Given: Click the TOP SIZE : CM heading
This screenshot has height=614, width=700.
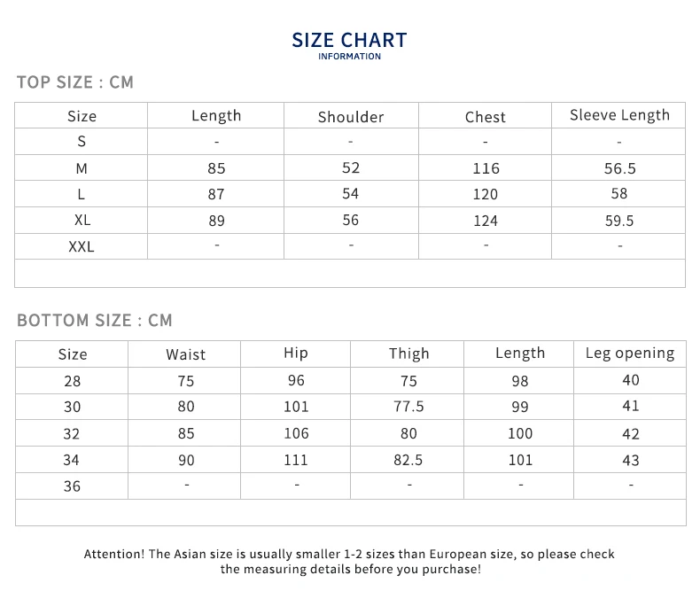Looking at the screenshot, I should pyautogui.click(x=75, y=82).
